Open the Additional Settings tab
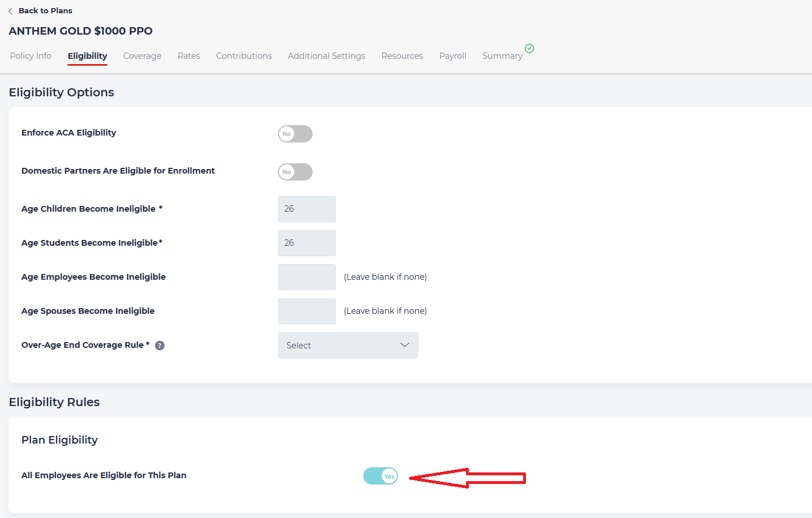Screen dimensions: 812x518 (x=326, y=55)
